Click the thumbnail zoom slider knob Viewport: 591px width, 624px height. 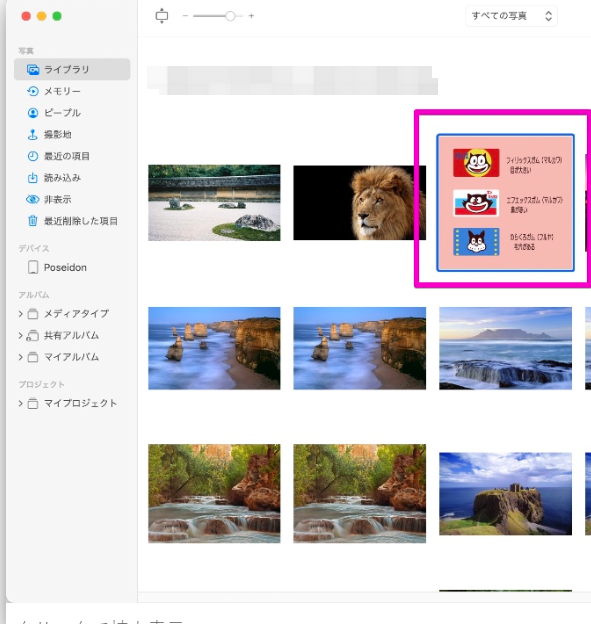coord(230,16)
